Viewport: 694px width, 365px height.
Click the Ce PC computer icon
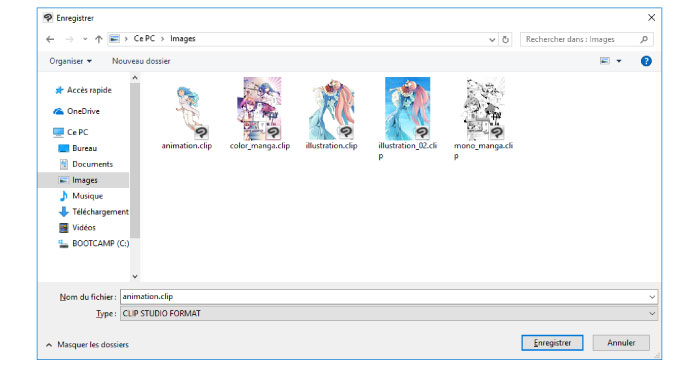click(58, 132)
